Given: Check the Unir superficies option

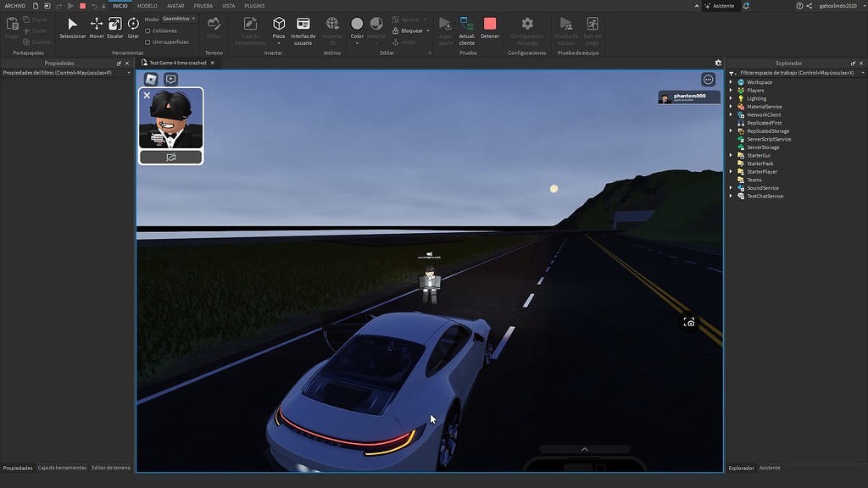Looking at the screenshot, I should pos(147,41).
